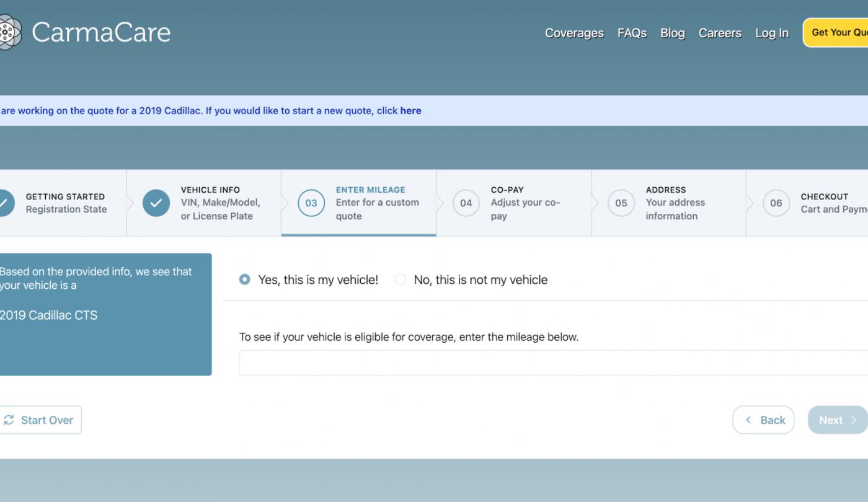
Task: Click the step 04 circle icon
Action: tap(466, 203)
